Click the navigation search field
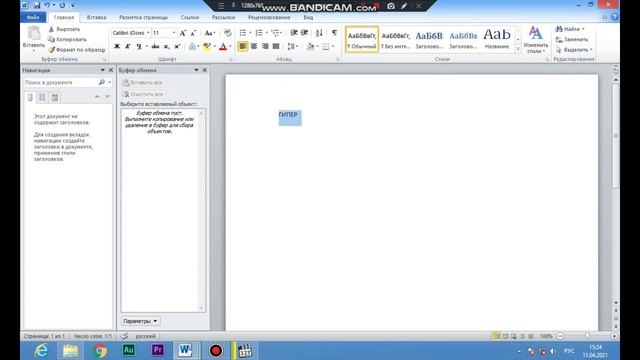The width and height of the screenshot is (640, 360). coord(60,82)
